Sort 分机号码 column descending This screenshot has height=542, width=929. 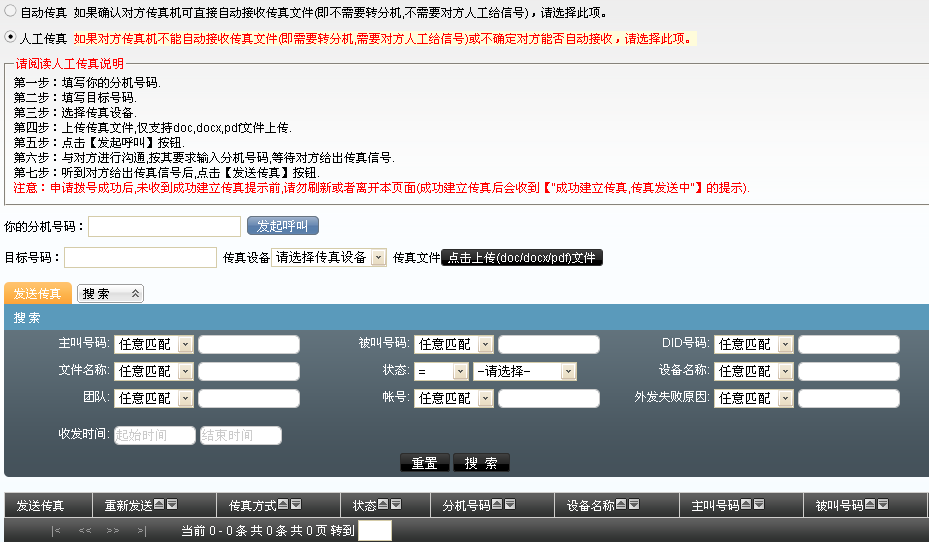(x=509, y=505)
